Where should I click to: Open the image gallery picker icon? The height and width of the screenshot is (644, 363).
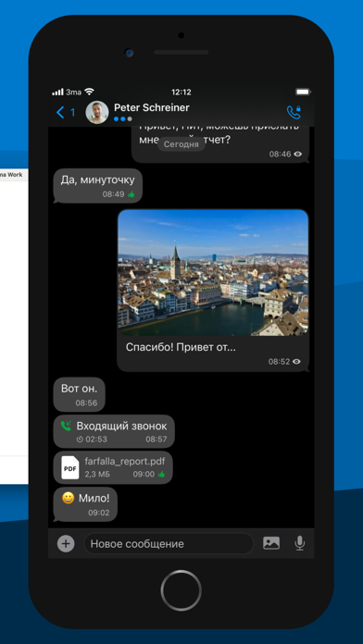tap(271, 543)
